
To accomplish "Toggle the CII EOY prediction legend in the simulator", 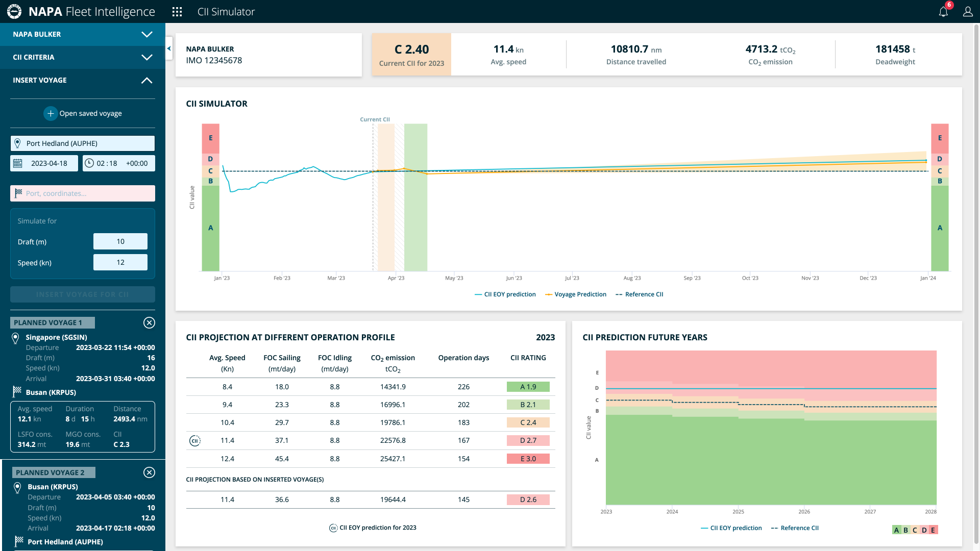I will [x=505, y=294].
